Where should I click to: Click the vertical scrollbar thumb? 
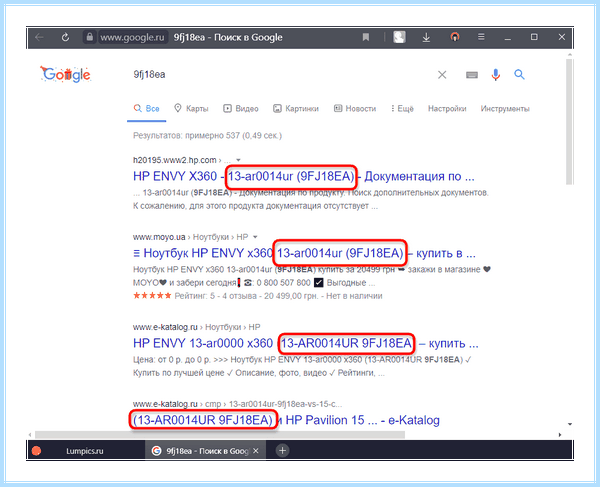pyautogui.click(x=569, y=122)
